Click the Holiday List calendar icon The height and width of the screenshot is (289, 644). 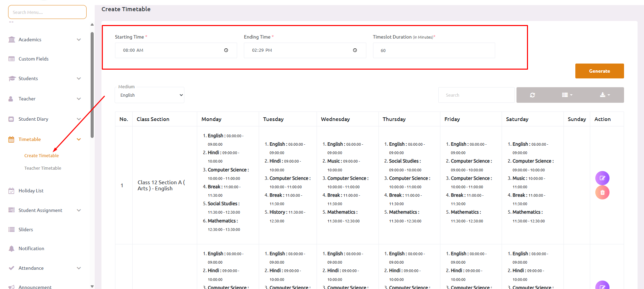click(11, 191)
